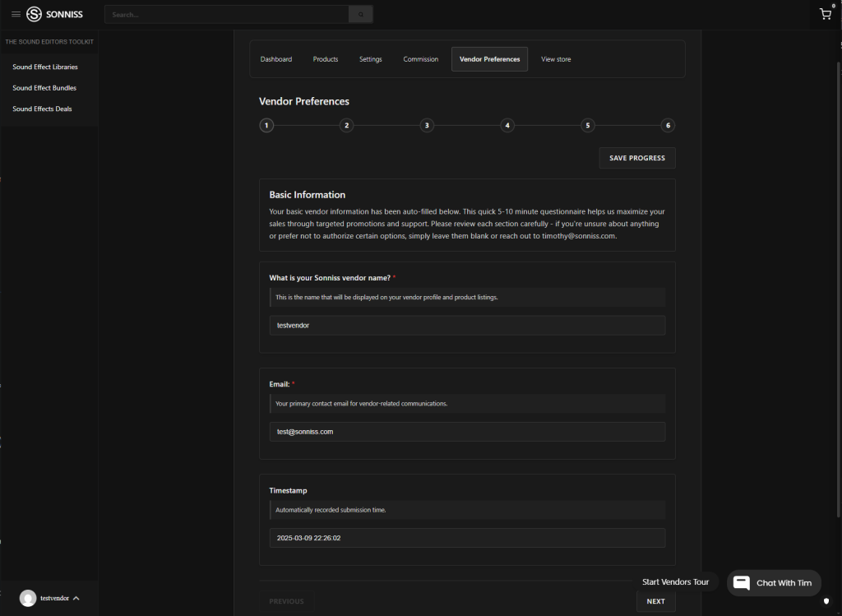The image size is (842, 616).
Task: Jump to step 2 in progress indicator
Action: pyautogui.click(x=346, y=126)
